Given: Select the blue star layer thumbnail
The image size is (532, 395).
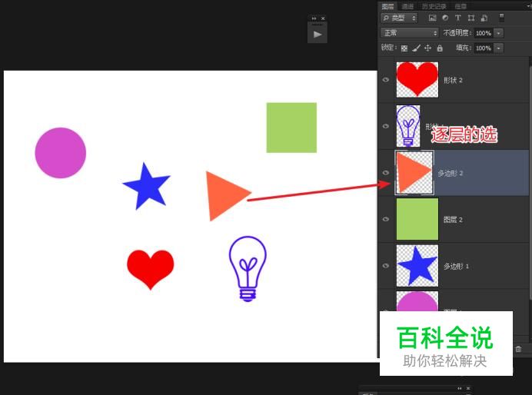Looking at the screenshot, I should 417,266.
